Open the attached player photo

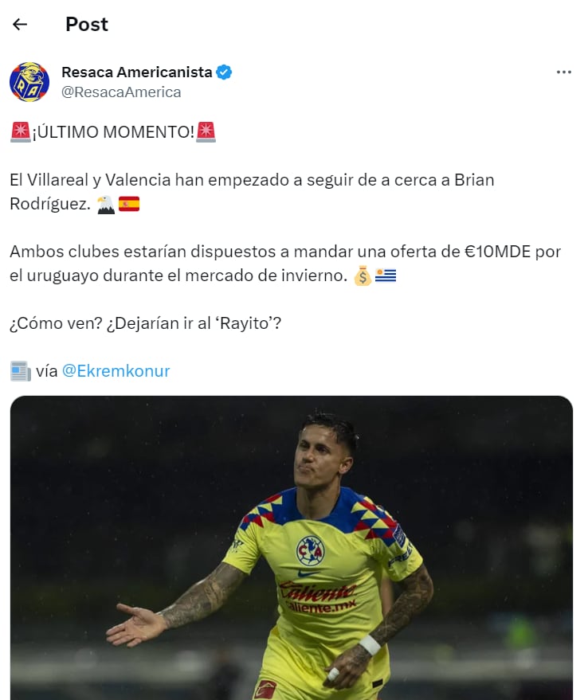(x=292, y=548)
